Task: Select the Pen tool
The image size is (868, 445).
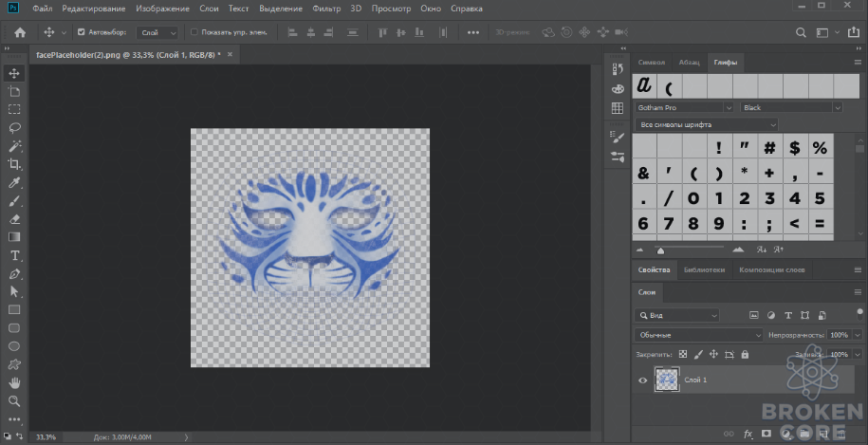Action: pos(14,273)
